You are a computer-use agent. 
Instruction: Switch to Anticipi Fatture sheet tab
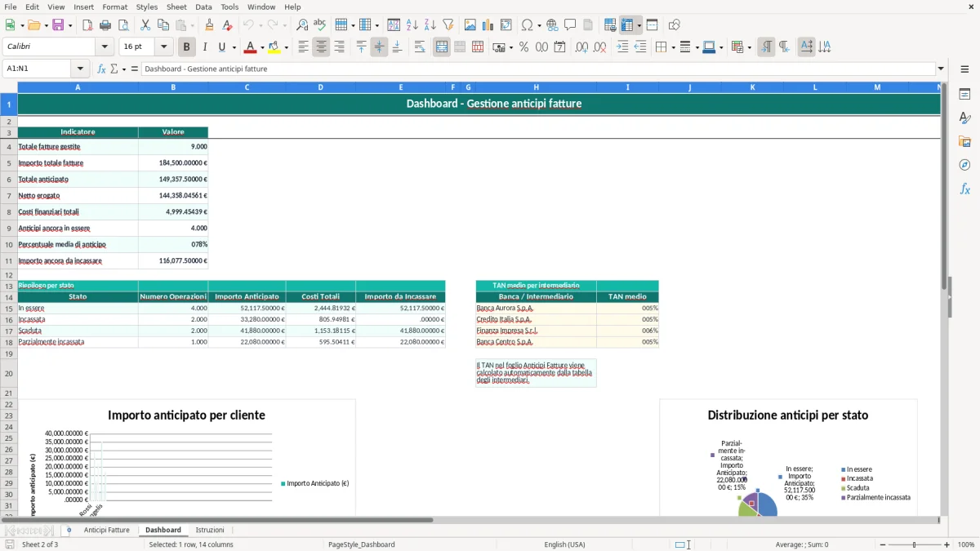tap(107, 530)
